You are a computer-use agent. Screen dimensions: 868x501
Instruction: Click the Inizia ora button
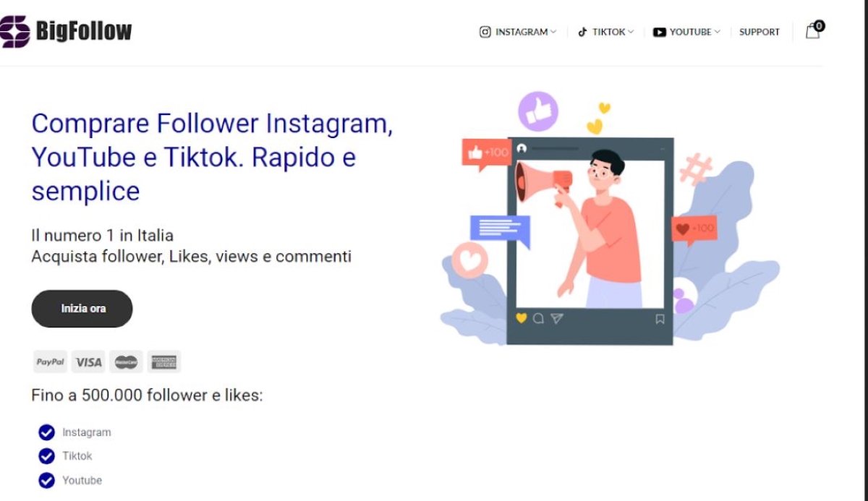82,309
